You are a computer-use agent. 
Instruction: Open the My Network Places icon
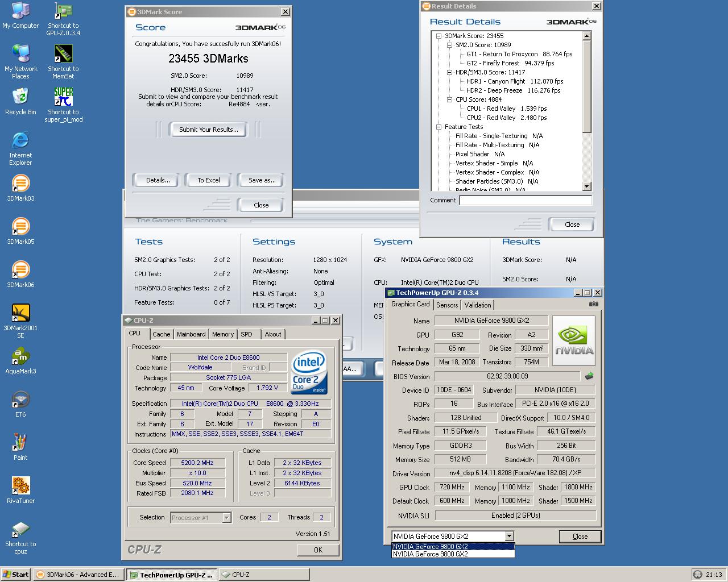(20, 62)
